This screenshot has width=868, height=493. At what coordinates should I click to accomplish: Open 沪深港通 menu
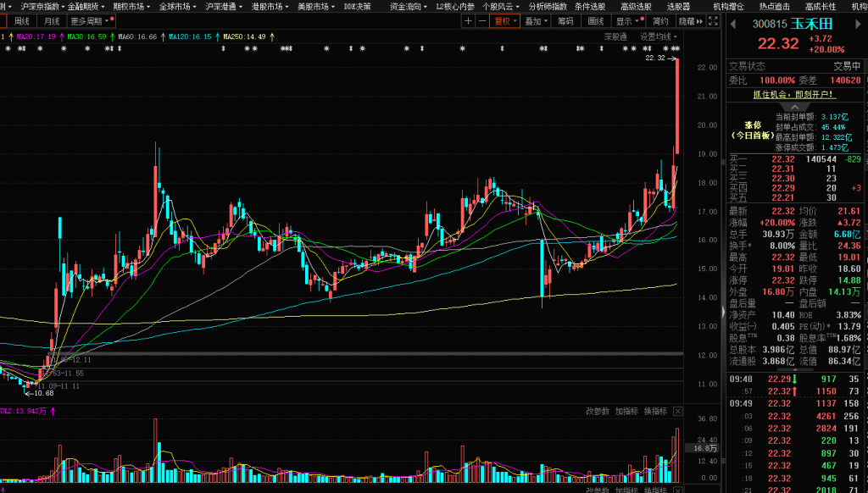click(224, 7)
